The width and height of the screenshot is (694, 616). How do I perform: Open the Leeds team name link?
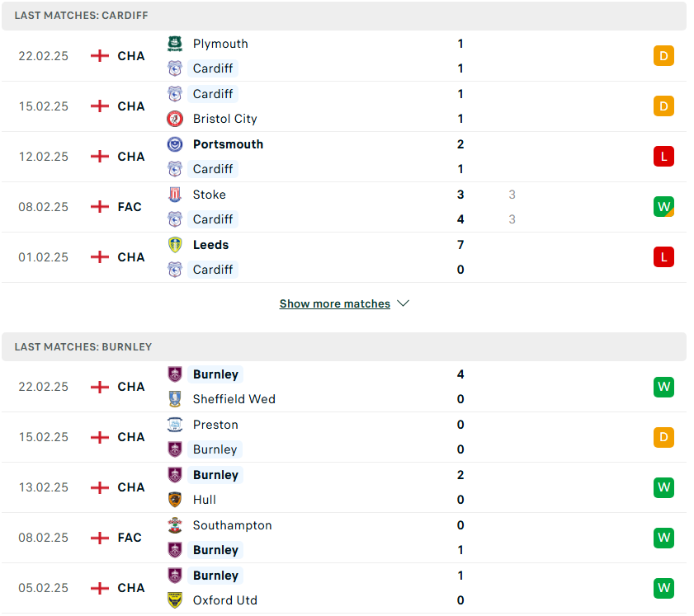(210, 245)
